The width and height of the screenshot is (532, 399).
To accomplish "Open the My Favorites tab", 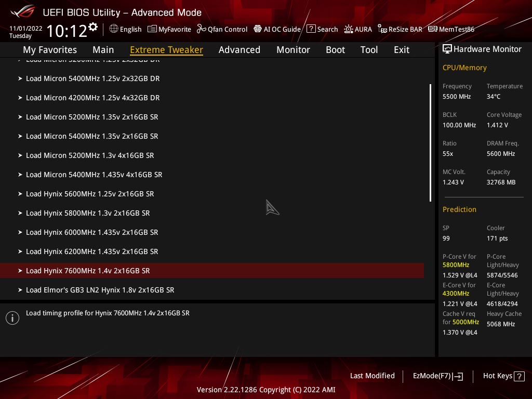I will [x=50, y=49].
